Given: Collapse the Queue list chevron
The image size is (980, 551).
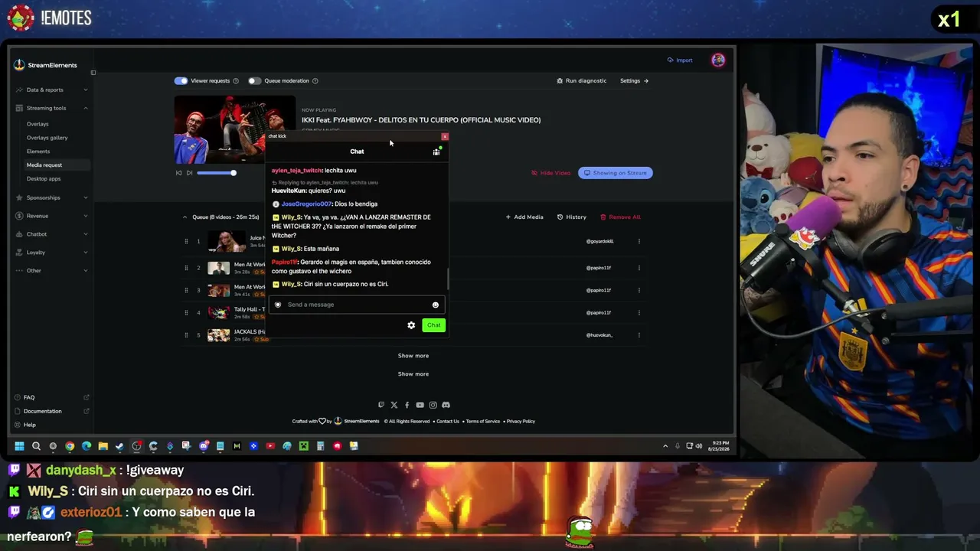Looking at the screenshot, I should coord(185,217).
